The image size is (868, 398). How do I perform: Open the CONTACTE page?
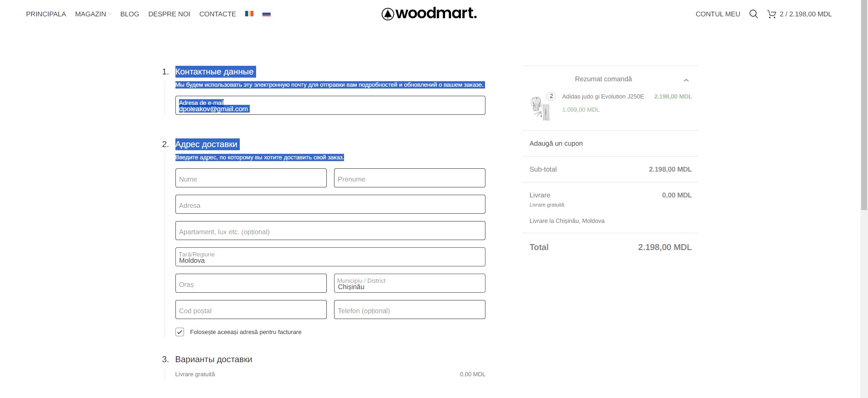tap(218, 14)
